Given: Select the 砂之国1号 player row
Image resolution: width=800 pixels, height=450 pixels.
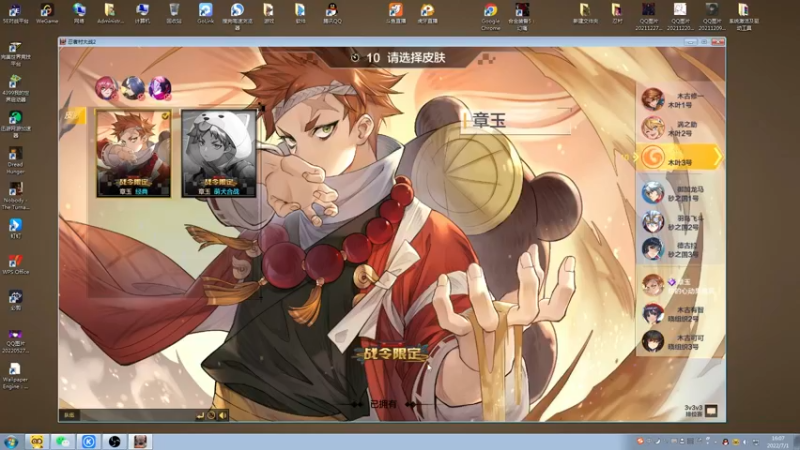Looking at the screenshot, I should (x=680, y=193).
